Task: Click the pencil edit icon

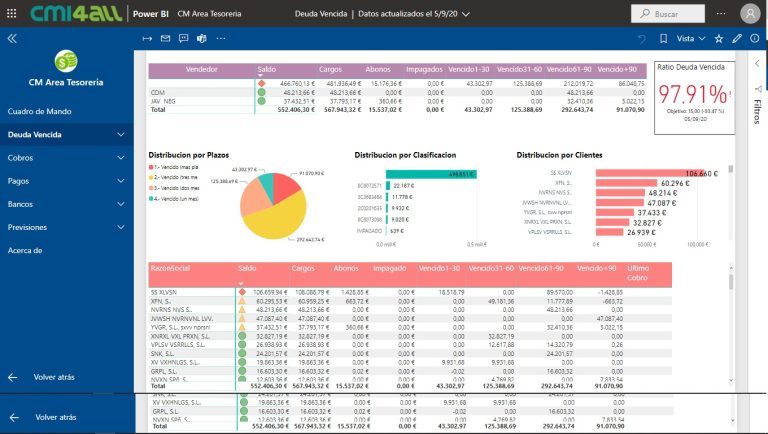Action: pyautogui.click(x=737, y=38)
